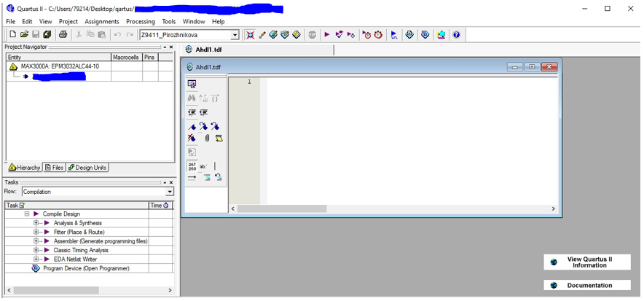Open the Processing menu

tap(141, 21)
